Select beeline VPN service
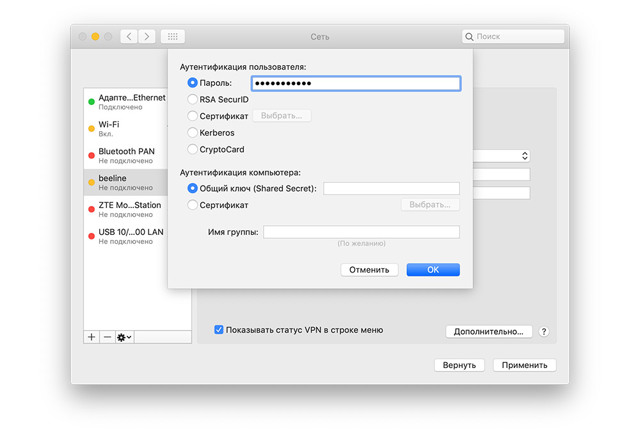The image size is (640, 432). coord(126,183)
